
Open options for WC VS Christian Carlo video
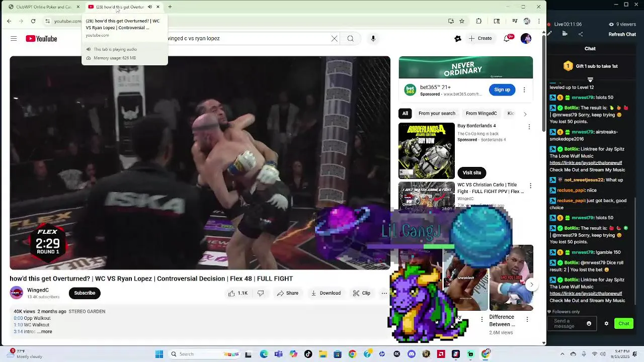point(530,186)
